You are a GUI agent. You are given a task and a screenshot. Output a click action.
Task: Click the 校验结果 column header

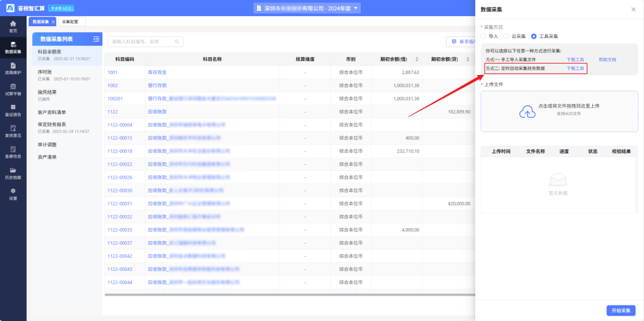621,152
